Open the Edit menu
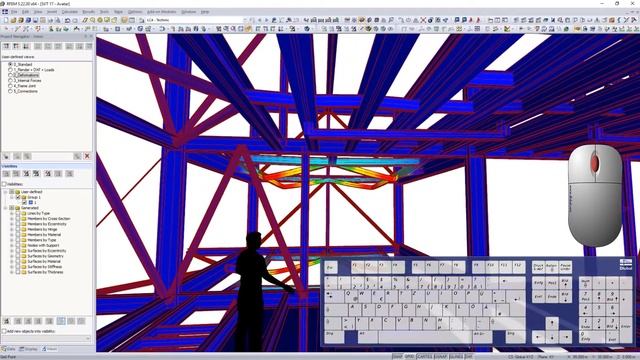The image size is (640, 360). (25, 12)
